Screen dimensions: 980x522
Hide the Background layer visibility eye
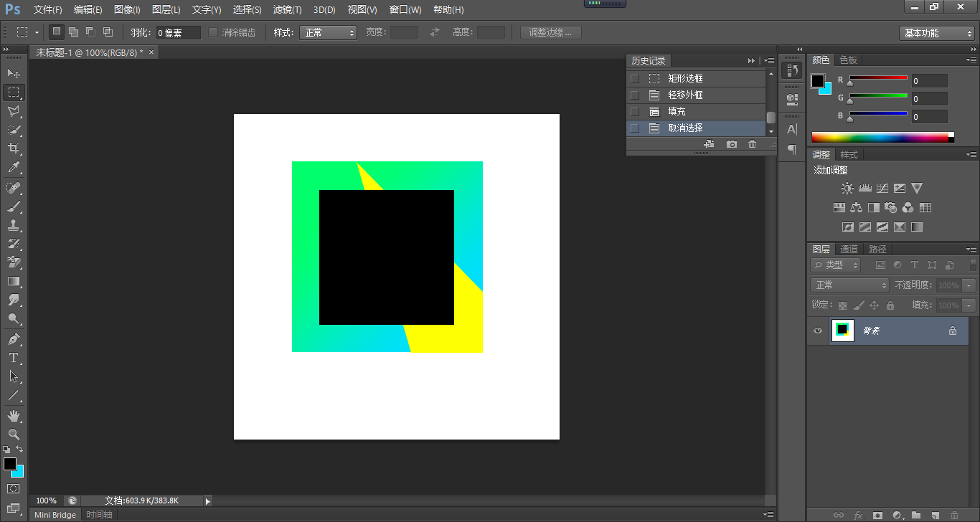coord(817,331)
